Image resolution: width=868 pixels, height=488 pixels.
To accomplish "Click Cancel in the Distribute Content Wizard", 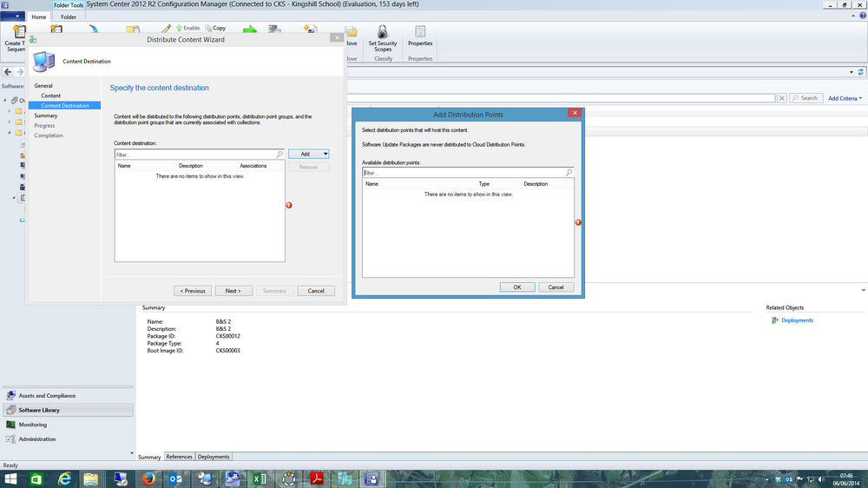I will (316, 291).
